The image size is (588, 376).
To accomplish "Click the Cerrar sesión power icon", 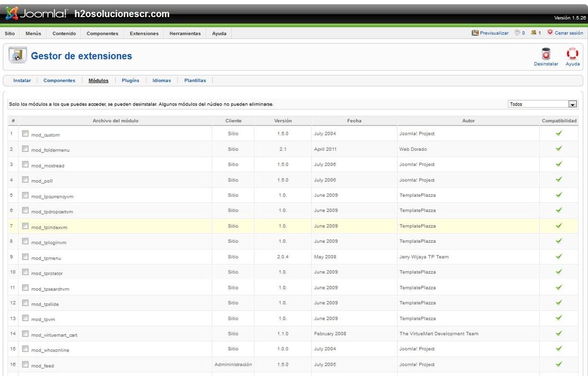I will point(550,32).
